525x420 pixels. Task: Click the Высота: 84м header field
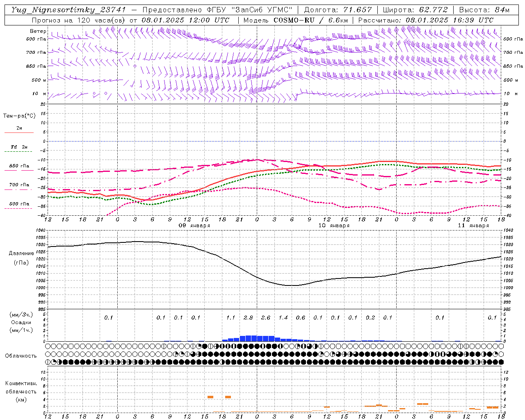[484, 10]
